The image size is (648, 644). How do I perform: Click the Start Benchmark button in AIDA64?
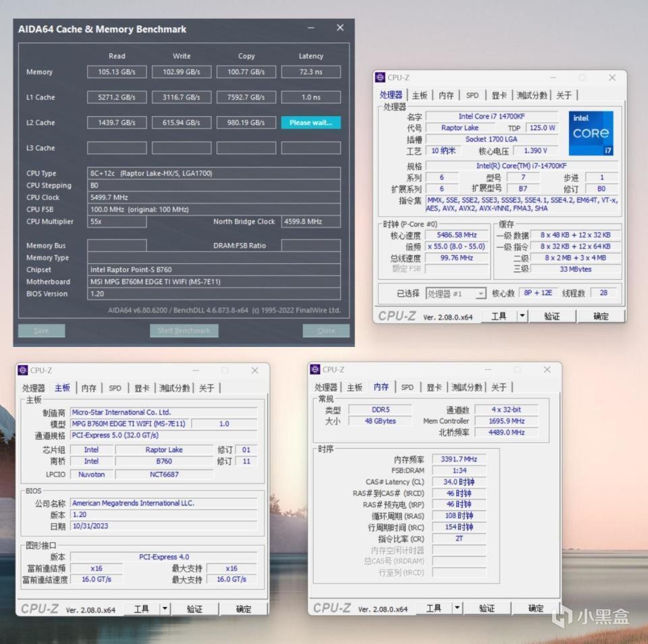184,331
